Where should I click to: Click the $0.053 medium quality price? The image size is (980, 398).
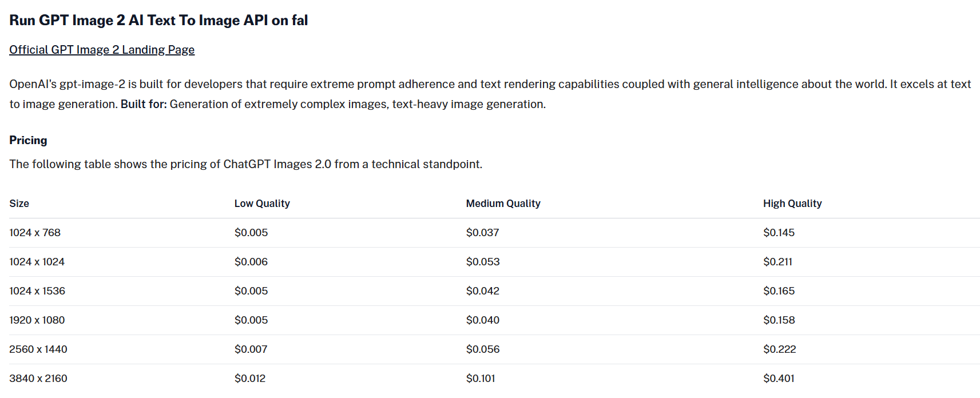pyautogui.click(x=483, y=262)
